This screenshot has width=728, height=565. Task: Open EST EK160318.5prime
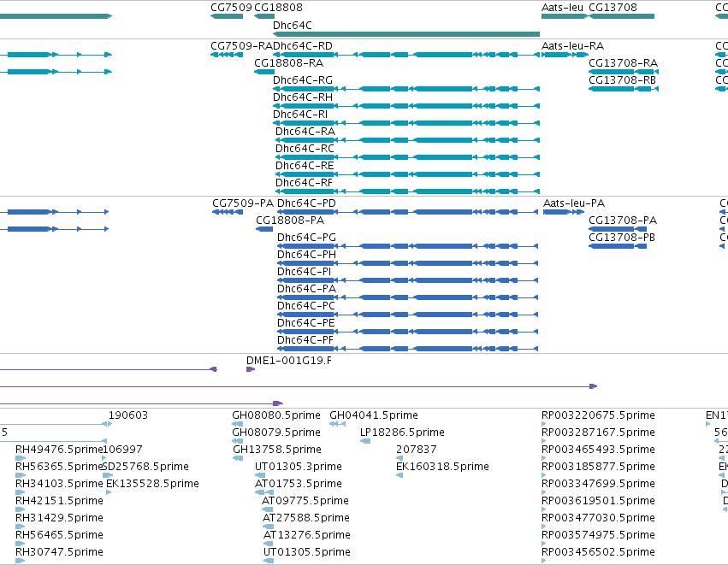tap(442, 467)
